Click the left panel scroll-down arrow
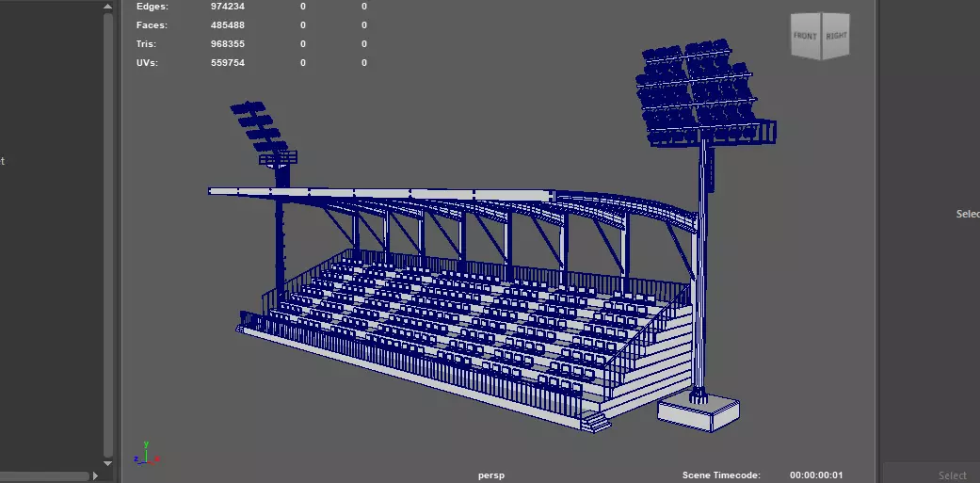This screenshot has height=483, width=980. click(x=107, y=463)
